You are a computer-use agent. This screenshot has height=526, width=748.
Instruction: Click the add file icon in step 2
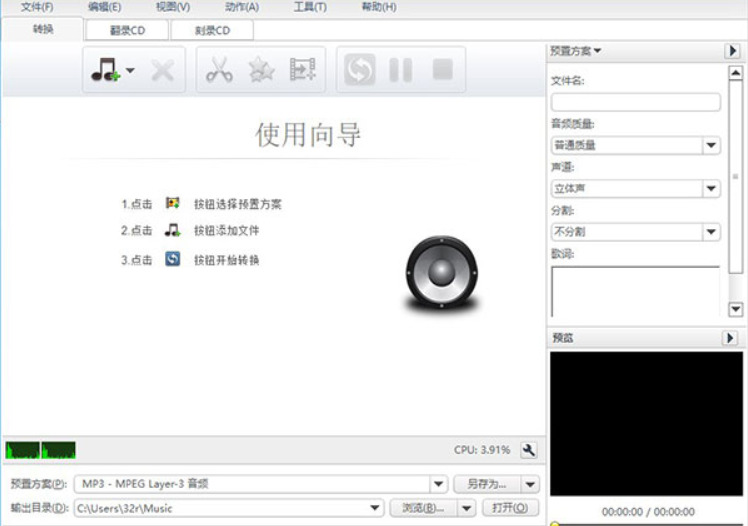pyautogui.click(x=172, y=230)
